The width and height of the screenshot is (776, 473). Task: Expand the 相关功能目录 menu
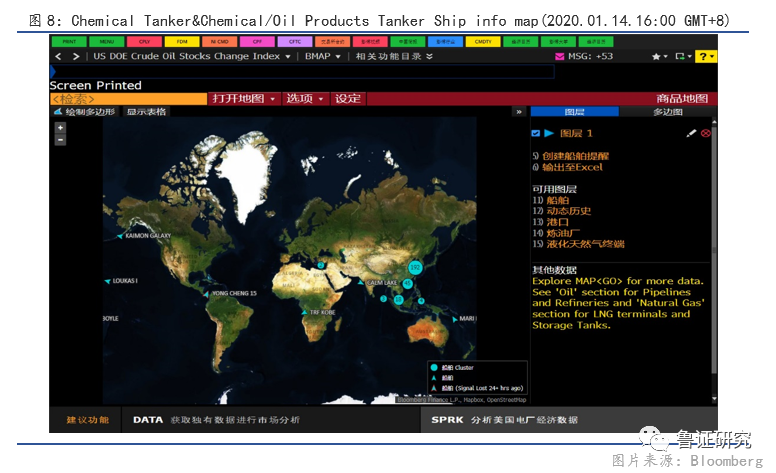394,56
